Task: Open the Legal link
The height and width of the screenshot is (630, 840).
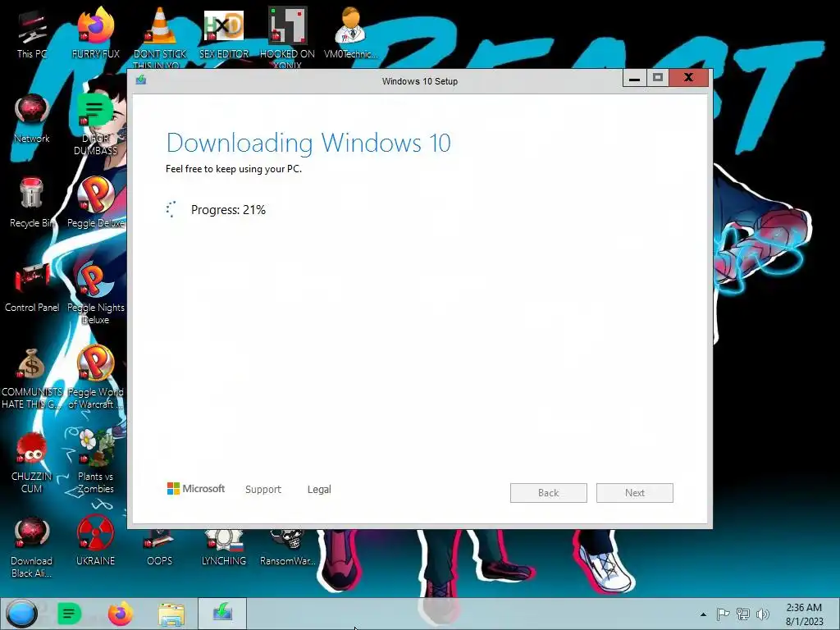Action: pyautogui.click(x=319, y=489)
